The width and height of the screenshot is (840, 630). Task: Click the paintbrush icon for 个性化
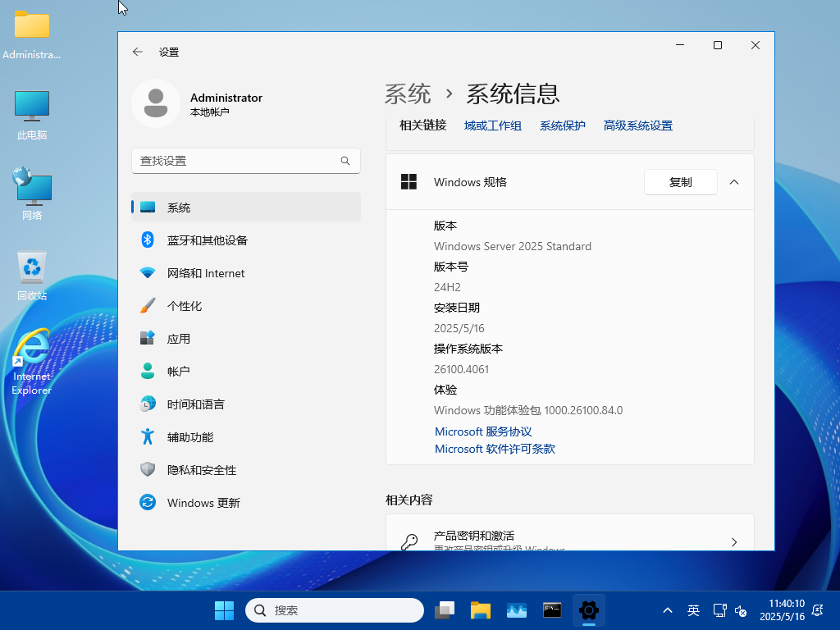tap(148, 305)
